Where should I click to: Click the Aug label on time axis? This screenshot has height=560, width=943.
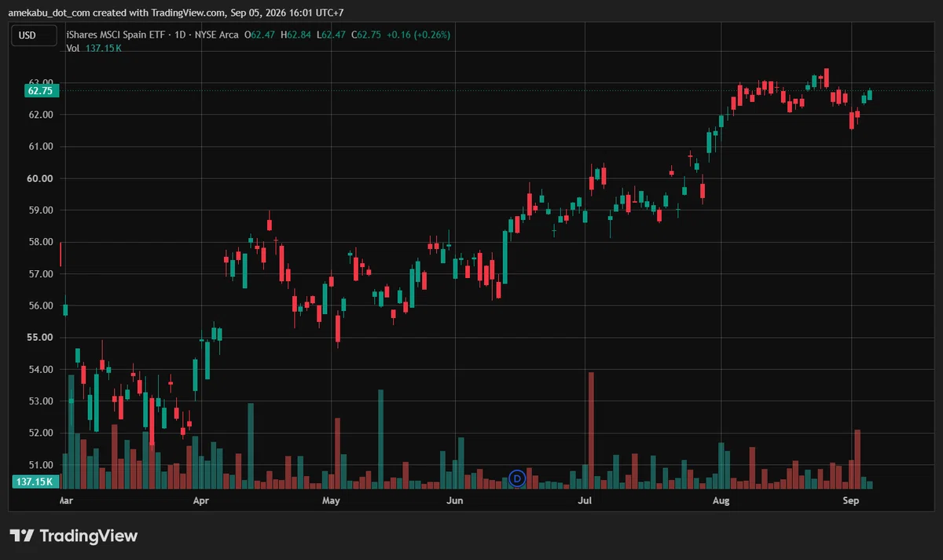pos(720,500)
